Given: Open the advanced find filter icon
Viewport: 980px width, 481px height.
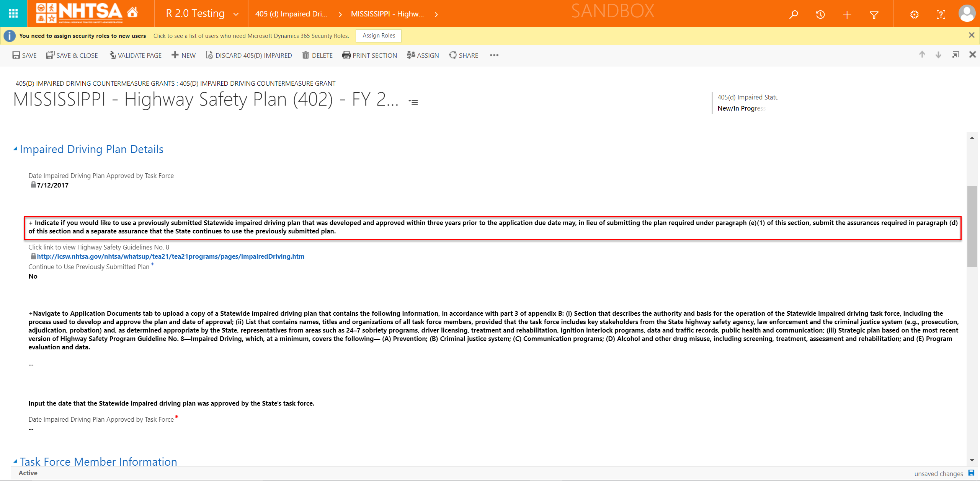Looking at the screenshot, I should pyautogui.click(x=874, y=15).
